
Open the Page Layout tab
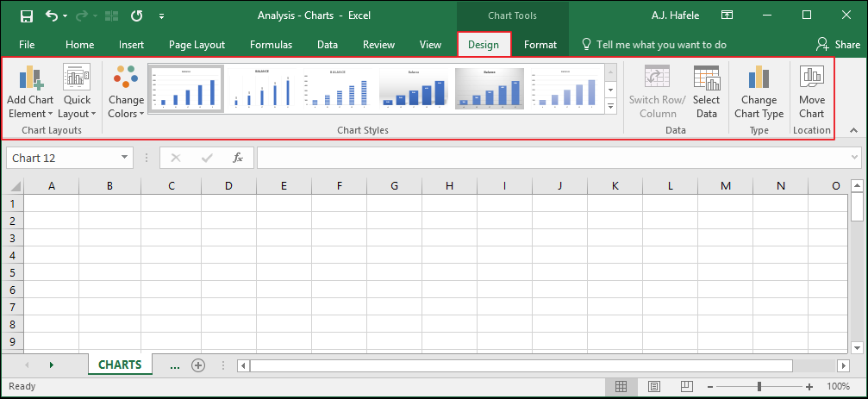pyautogui.click(x=197, y=45)
